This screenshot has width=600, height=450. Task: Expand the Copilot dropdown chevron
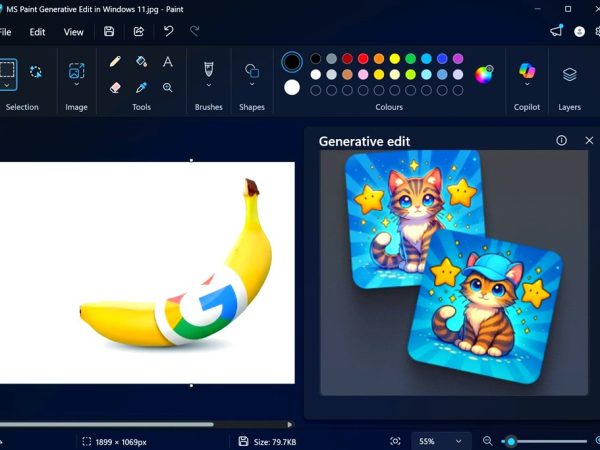(527, 84)
